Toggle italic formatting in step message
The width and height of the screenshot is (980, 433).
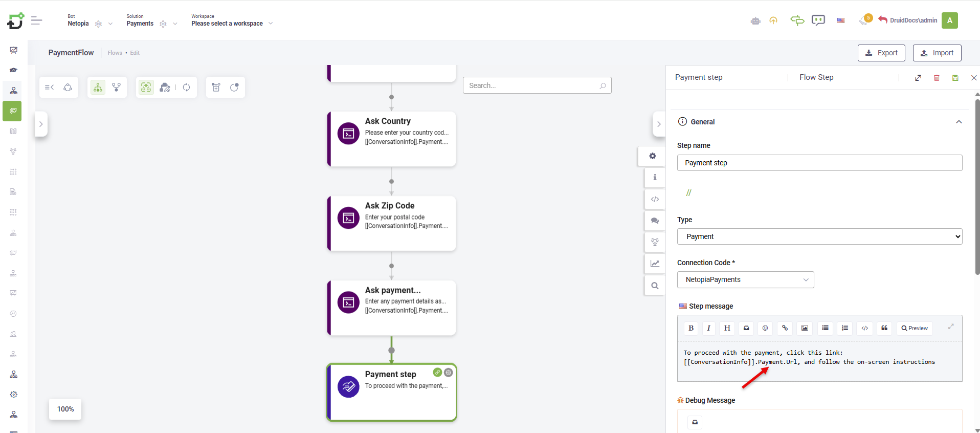(708, 328)
